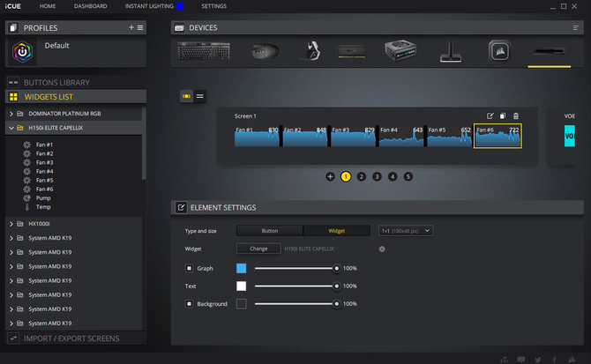
Task: Open the Dashboard menu
Action: [x=91, y=6]
